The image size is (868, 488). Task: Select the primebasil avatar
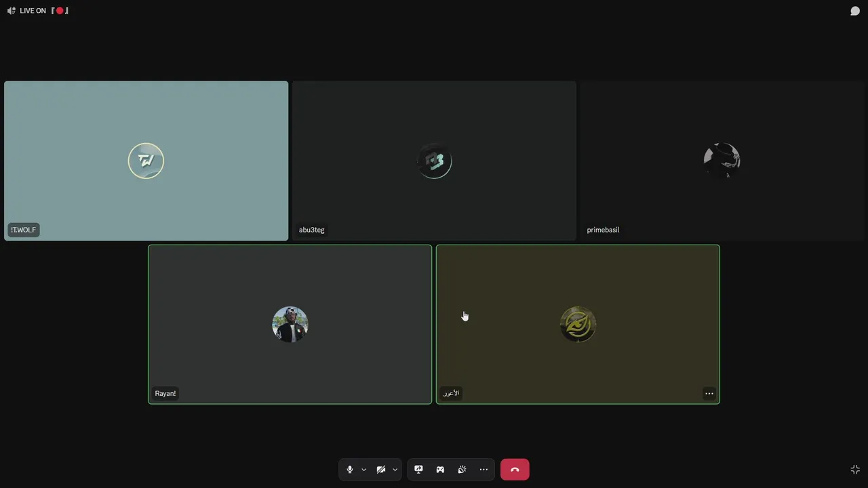(x=722, y=161)
